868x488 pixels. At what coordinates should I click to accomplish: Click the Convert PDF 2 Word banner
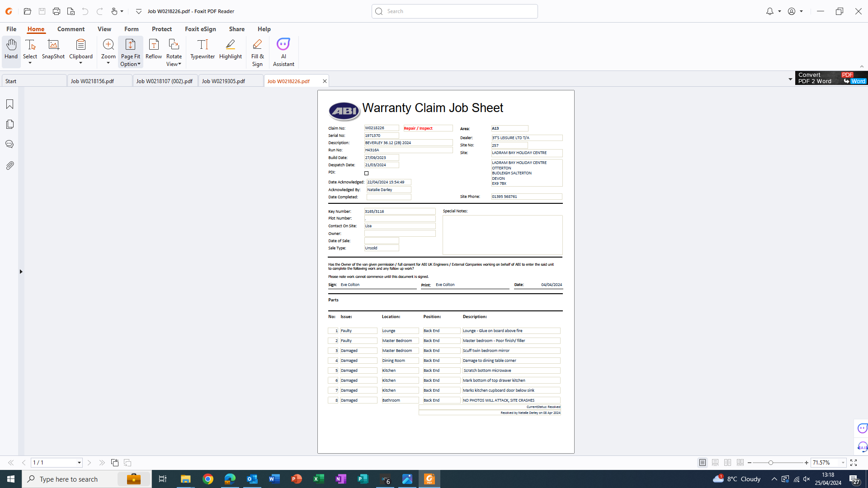pos(831,78)
